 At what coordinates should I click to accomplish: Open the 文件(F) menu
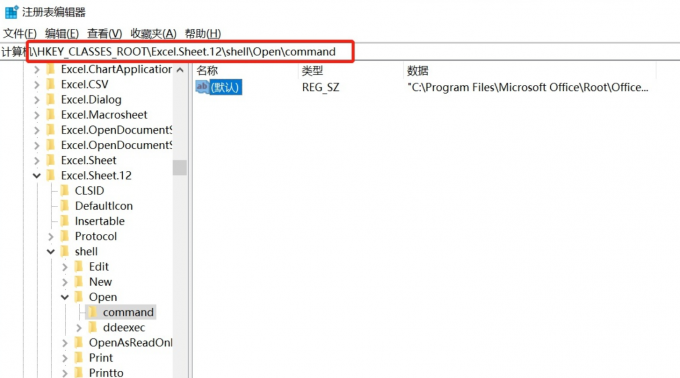pos(20,33)
